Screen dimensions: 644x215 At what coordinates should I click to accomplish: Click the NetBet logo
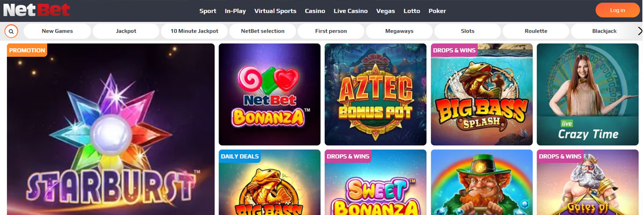click(37, 10)
